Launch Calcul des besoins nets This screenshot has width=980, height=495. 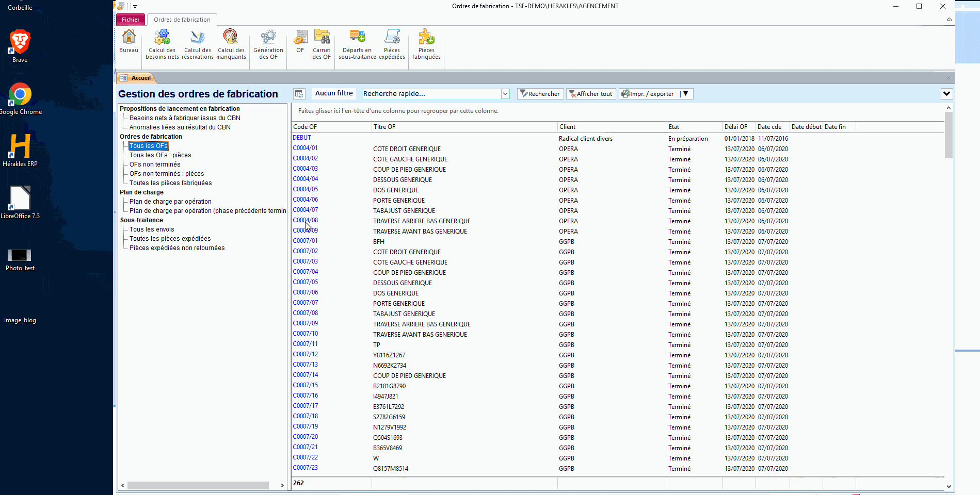(162, 44)
